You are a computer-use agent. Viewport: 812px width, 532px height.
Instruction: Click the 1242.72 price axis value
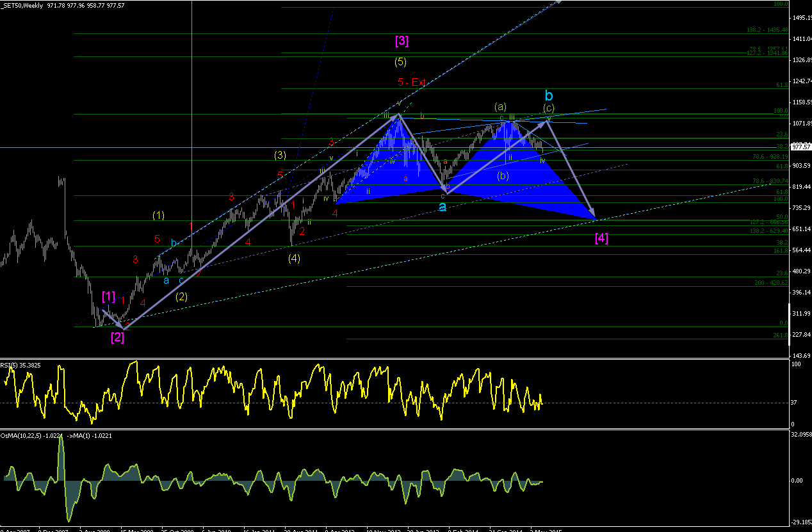(801, 81)
